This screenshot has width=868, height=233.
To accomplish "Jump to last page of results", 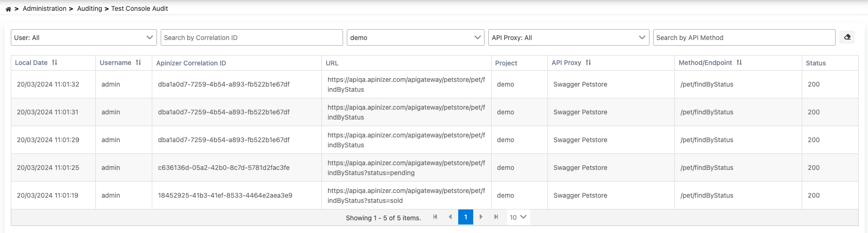I will click(496, 217).
